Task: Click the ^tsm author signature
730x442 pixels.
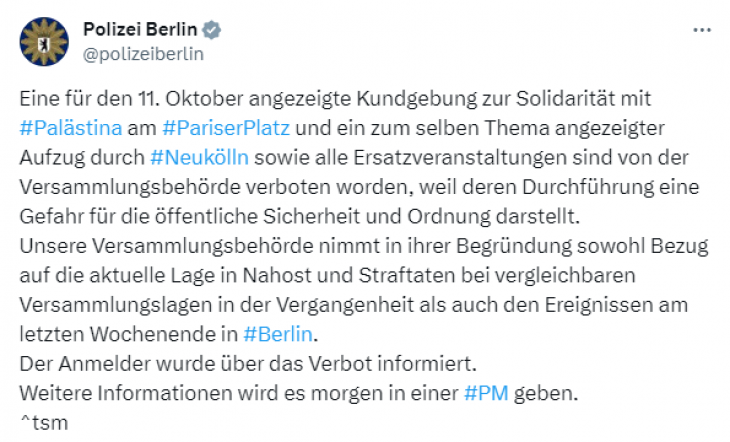Action: pos(44,423)
